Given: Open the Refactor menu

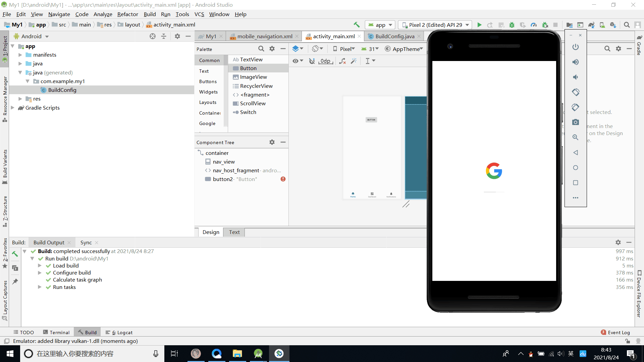Looking at the screenshot, I should (127, 14).
